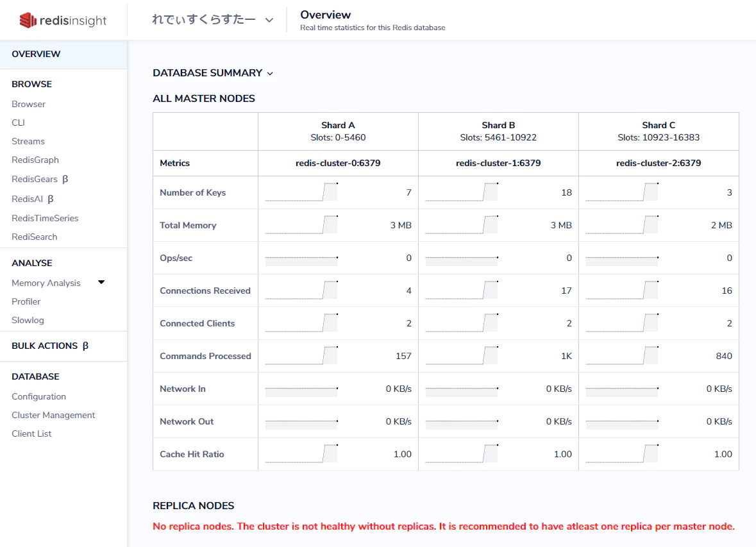
Task: Open the Slowlog page
Action: 28,320
